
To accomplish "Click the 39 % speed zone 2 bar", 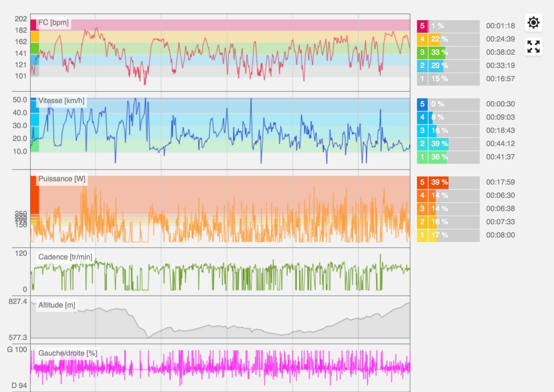I will [454, 144].
